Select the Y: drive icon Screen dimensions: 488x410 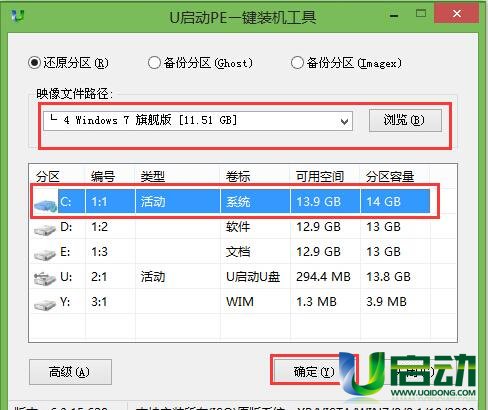45,304
